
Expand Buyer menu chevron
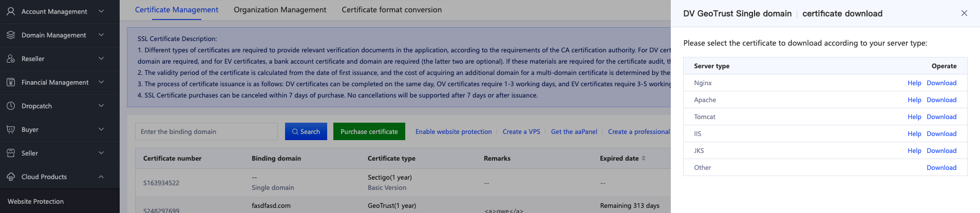(101, 129)
